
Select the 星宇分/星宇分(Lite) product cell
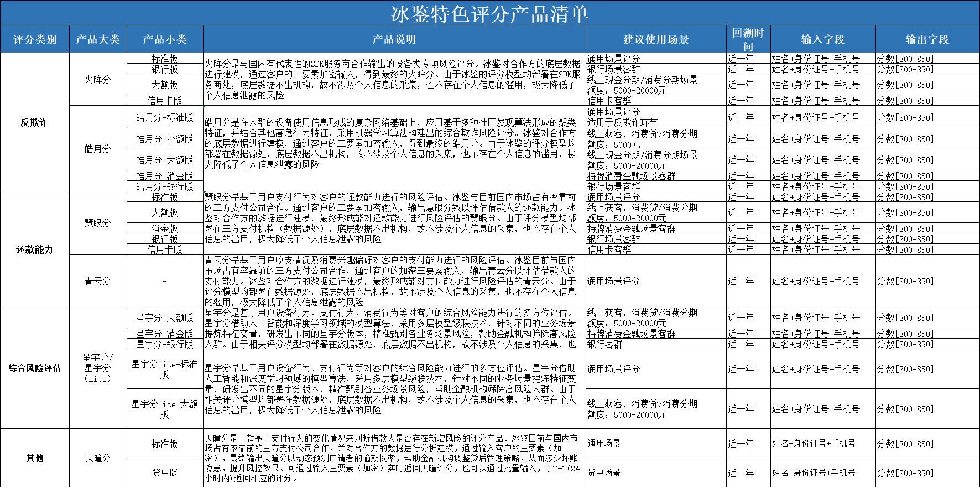[x=98, y=368]
